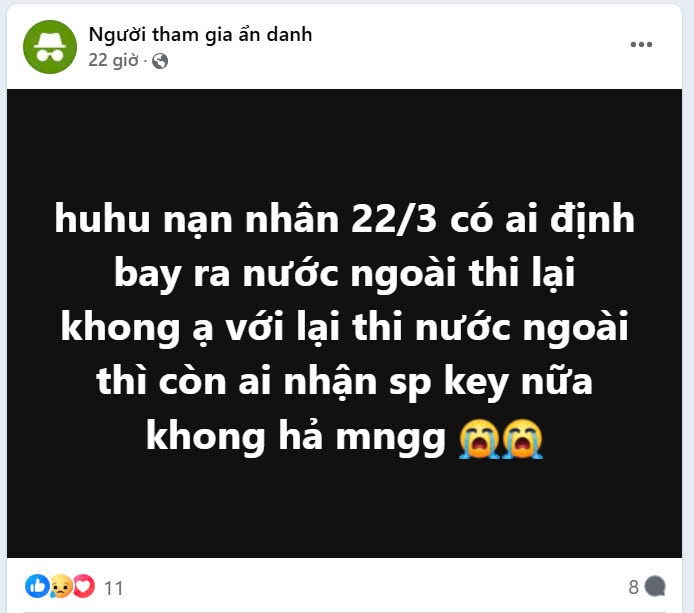Open the three-dot post options menu
Image resolution: width=694 pixels, height=613 pixels.
click(x=641, y=44)
